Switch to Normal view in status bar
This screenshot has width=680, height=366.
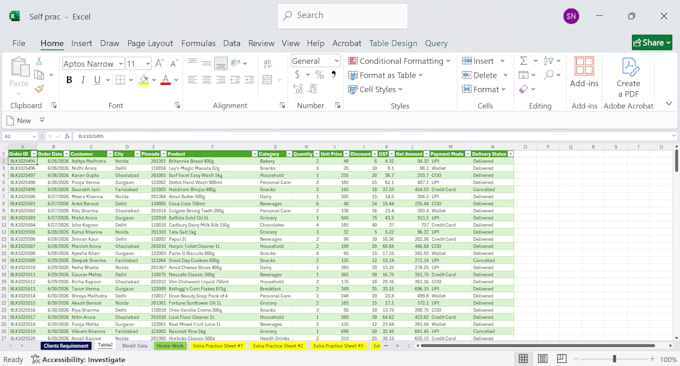pyautogui.click(x=523, y=359)
